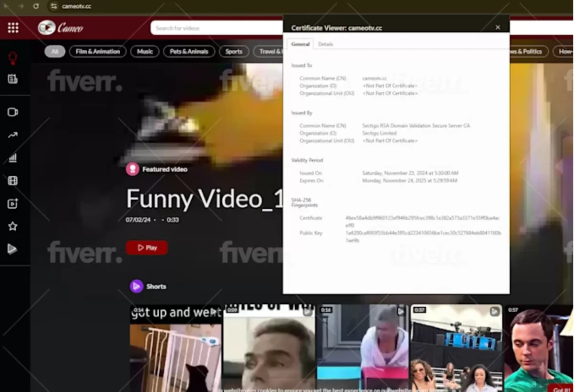
Task: Go back in browser history
Action: (6, 6)
